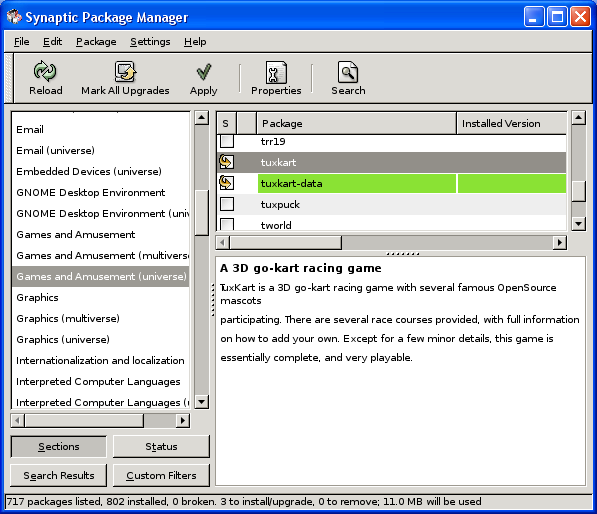Click the Search Results button

pos(59,476)
